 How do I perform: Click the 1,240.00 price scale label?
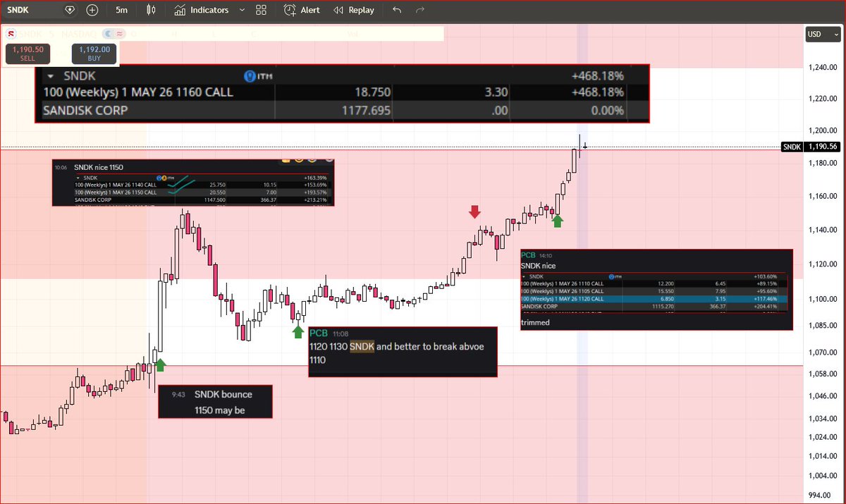822,68
